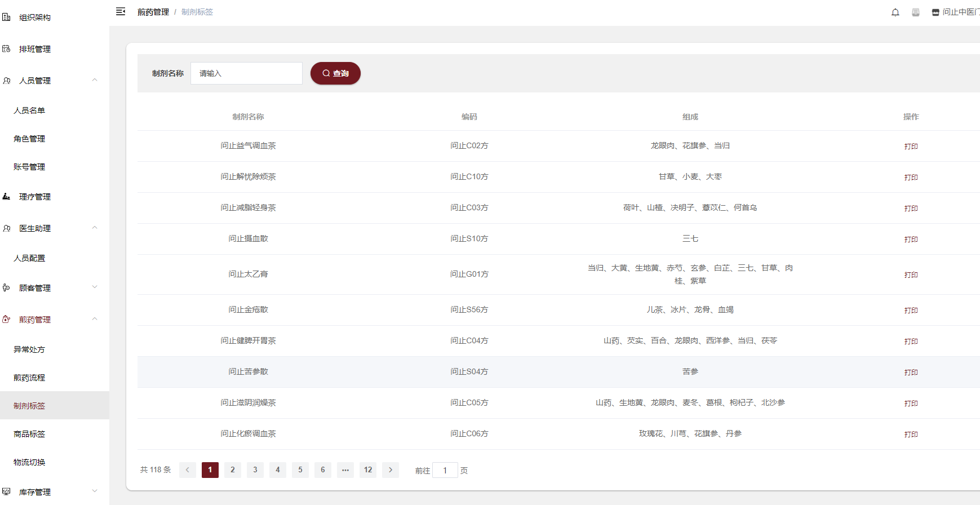Select pagination page 1

click(x=210, y=469)
